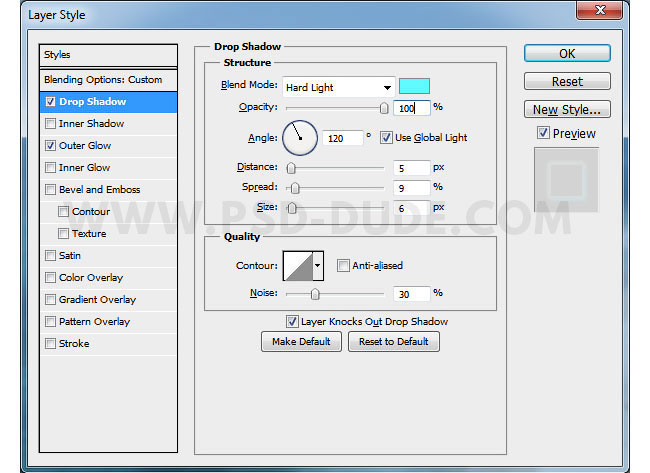Click the angle dial control
Image resolution: width=650 pixels, height=473 pixels.
point(300,138)
